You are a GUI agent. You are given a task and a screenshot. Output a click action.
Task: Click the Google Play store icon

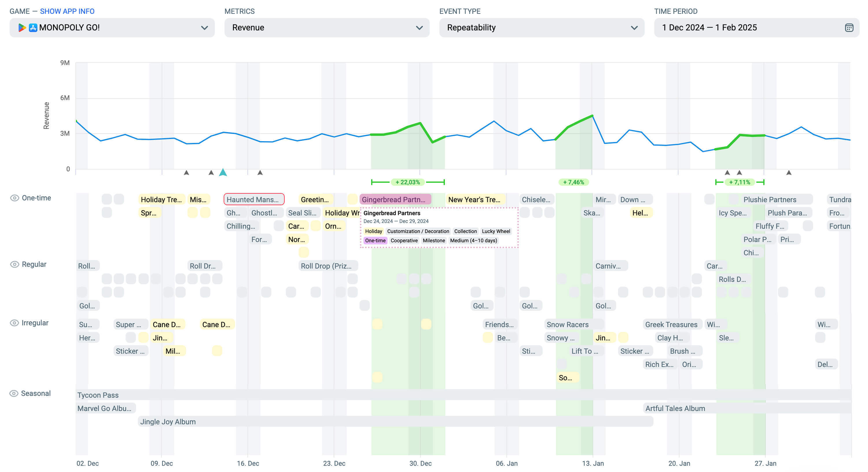[22, 28]
